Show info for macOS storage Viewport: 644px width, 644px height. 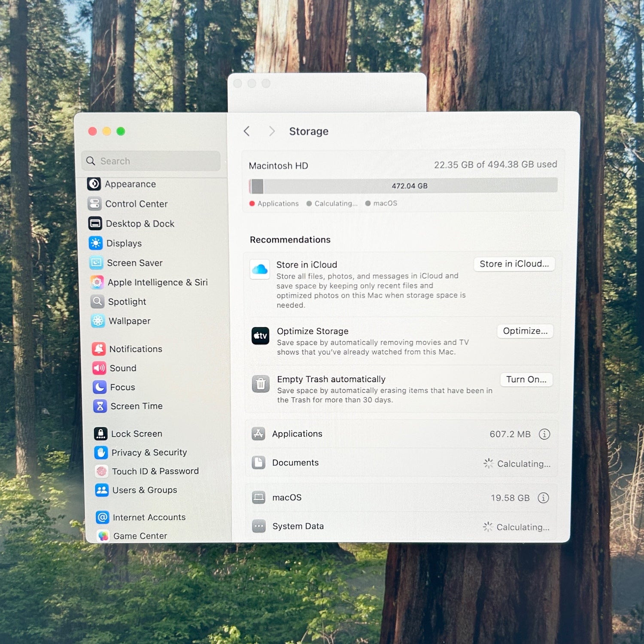coord(543,498)
